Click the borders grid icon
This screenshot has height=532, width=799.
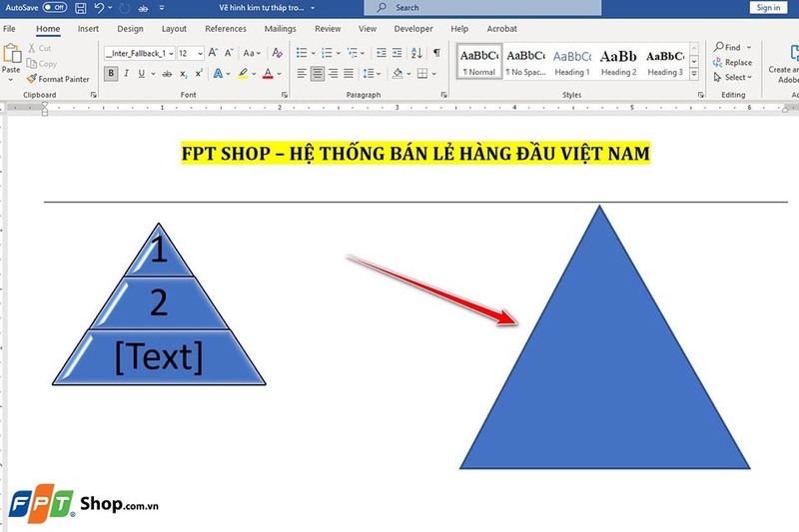[x=422, y=74]
